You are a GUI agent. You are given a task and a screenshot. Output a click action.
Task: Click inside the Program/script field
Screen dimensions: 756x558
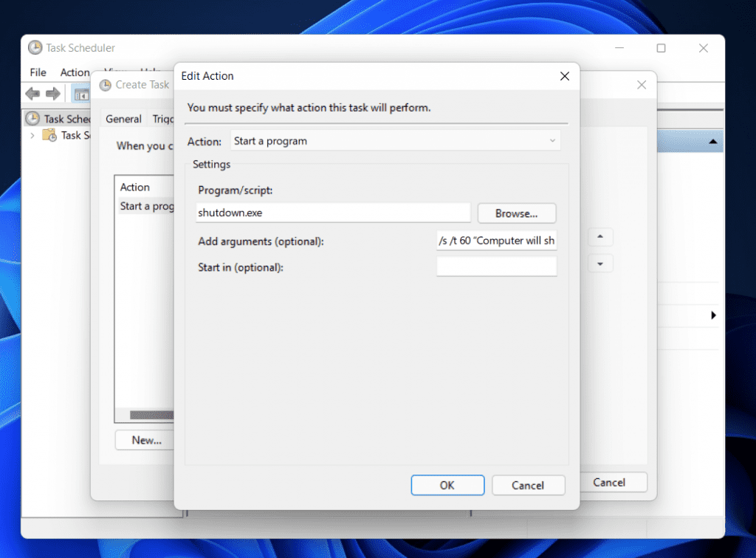(332, 213)
